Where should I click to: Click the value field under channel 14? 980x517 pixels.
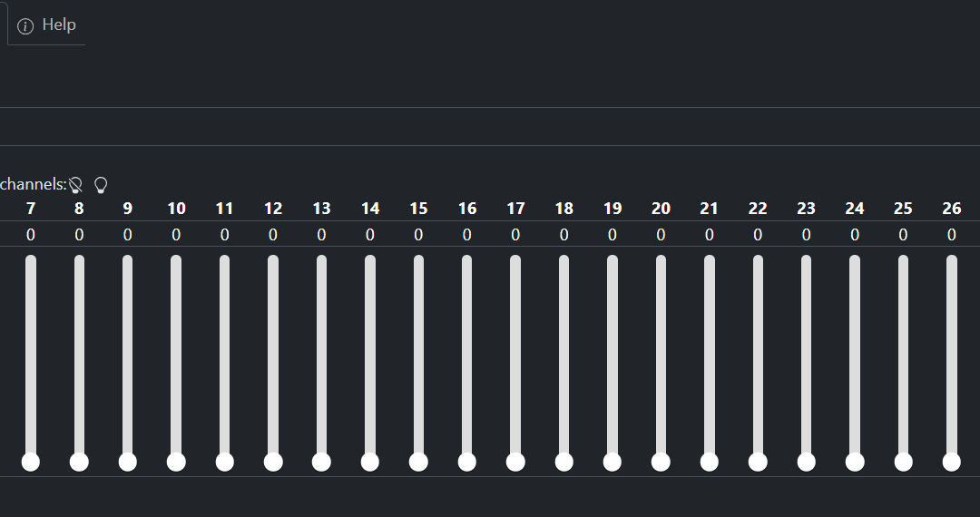[370, 235]
